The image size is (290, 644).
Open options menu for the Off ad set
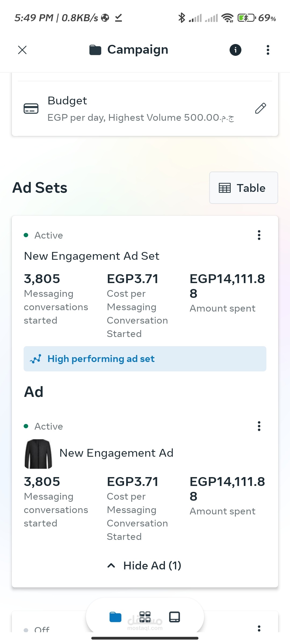coord(259,628)
